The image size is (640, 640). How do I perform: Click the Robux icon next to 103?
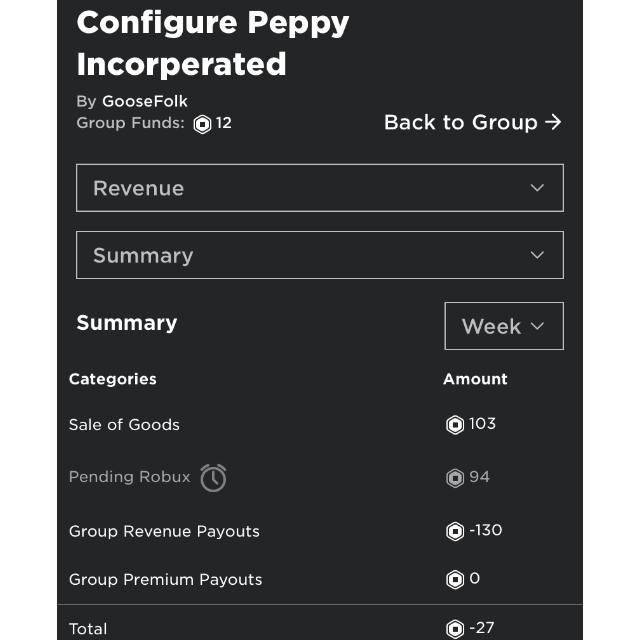coord(455,424)
